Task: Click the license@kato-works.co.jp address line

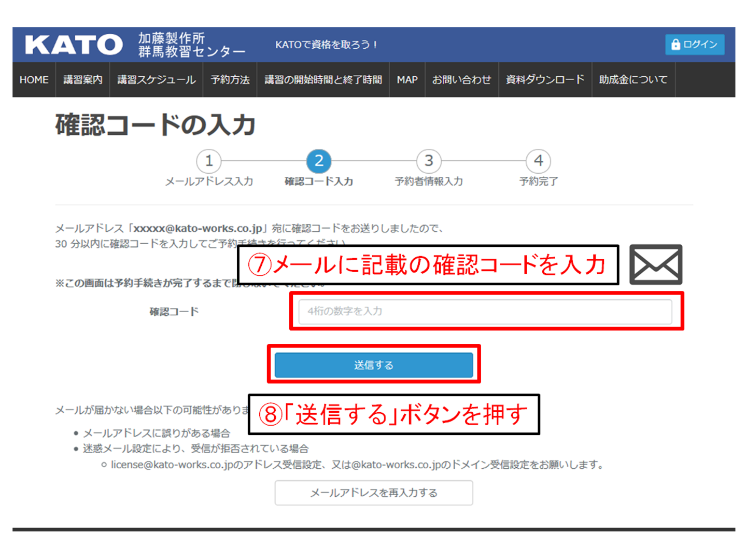Action: (x=358, y=465)
